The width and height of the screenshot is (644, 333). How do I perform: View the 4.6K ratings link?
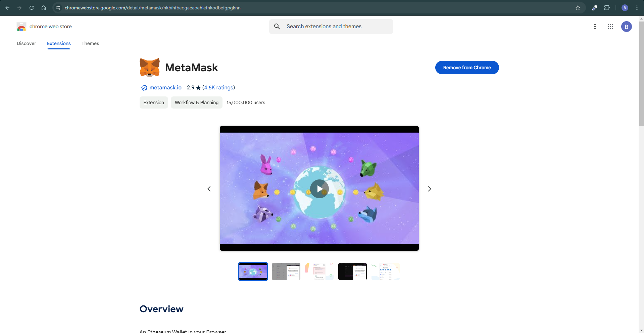218,87
